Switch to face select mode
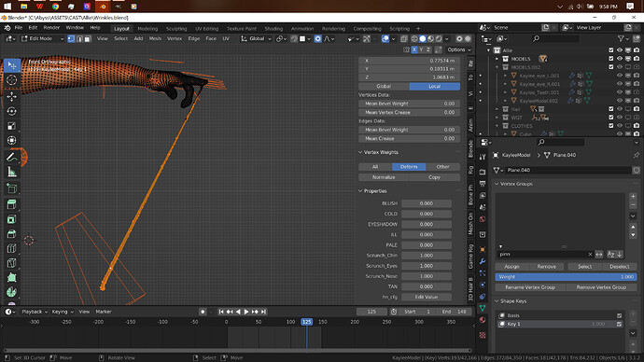This screenshot has height=362, width=644. tap(88, 38)
